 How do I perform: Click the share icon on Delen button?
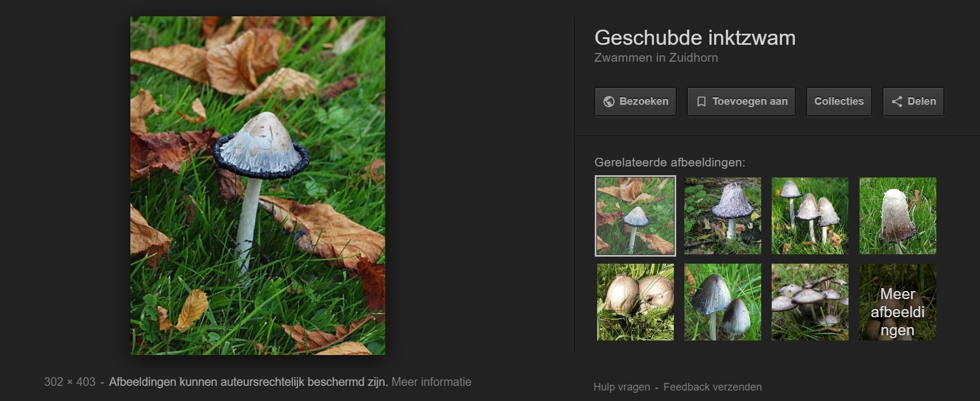897,102
